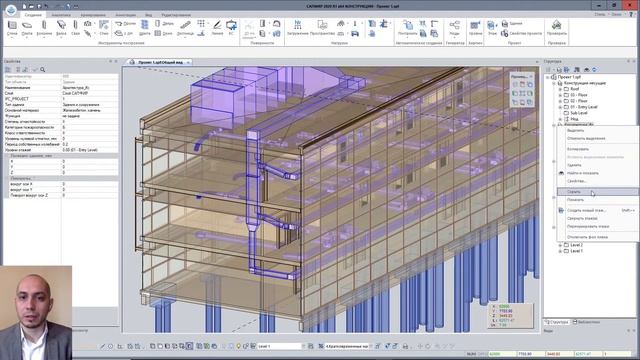Select the Стена (wall) tool
The image size is (640, 360).
pyautogui.click(x=12, y=28)
